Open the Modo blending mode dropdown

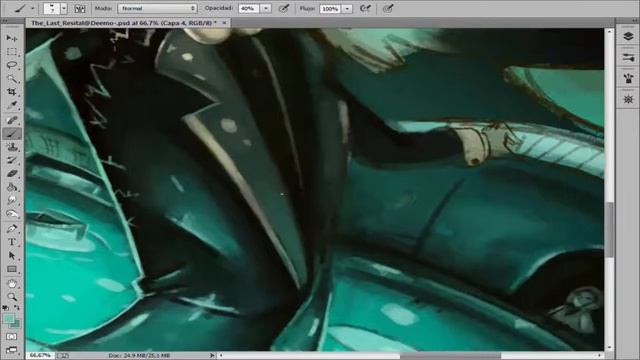pyautogui.click(x=157, y=9)
